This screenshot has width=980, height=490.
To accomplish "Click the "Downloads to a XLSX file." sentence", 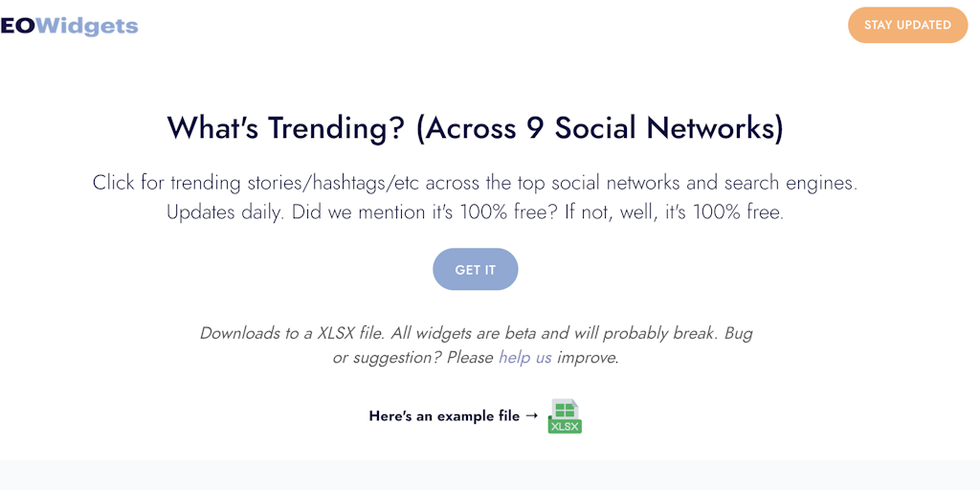I will [291, 333].
